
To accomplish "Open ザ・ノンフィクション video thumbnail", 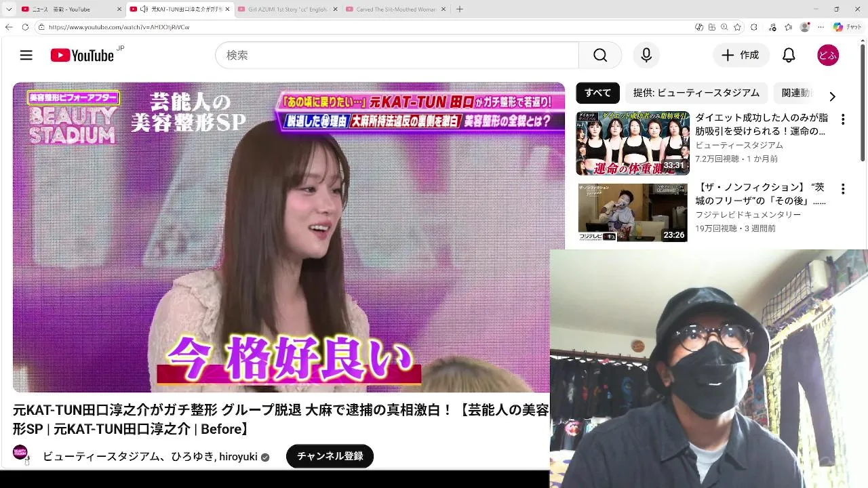I will pyautogui.click(x=633, y=213).
